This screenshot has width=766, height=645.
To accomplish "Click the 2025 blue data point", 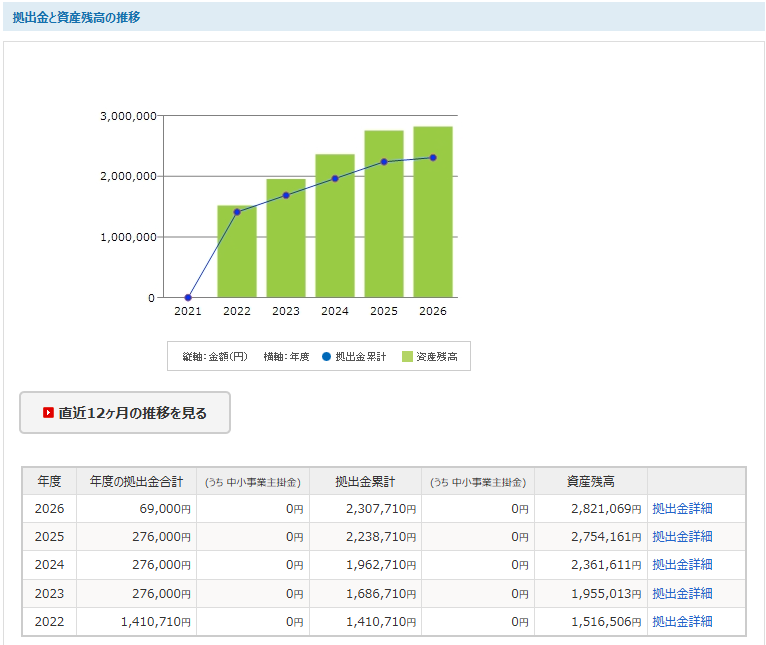I will click(384, 162).
